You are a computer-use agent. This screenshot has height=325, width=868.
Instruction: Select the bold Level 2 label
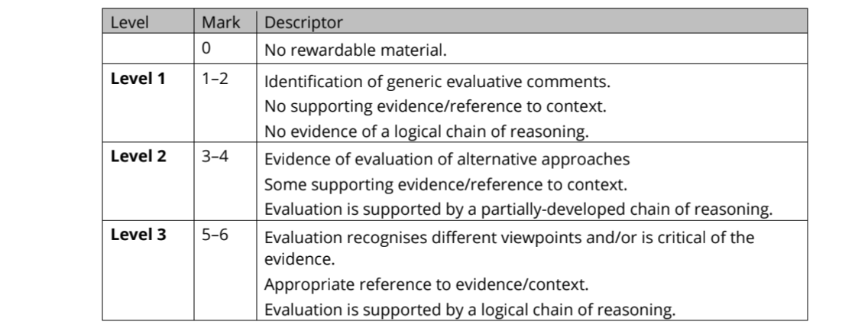[138, 156]
